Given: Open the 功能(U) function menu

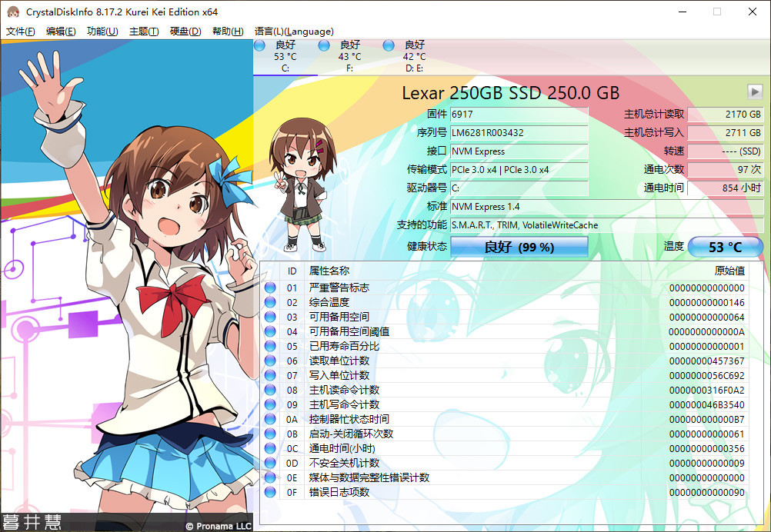Looking at the screenshot, I should [102, 32].
